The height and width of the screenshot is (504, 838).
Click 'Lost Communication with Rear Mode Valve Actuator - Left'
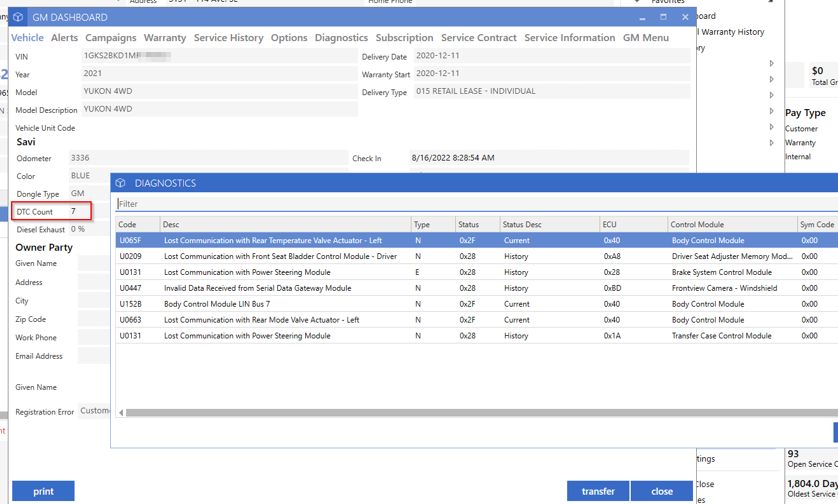[261, 320]
